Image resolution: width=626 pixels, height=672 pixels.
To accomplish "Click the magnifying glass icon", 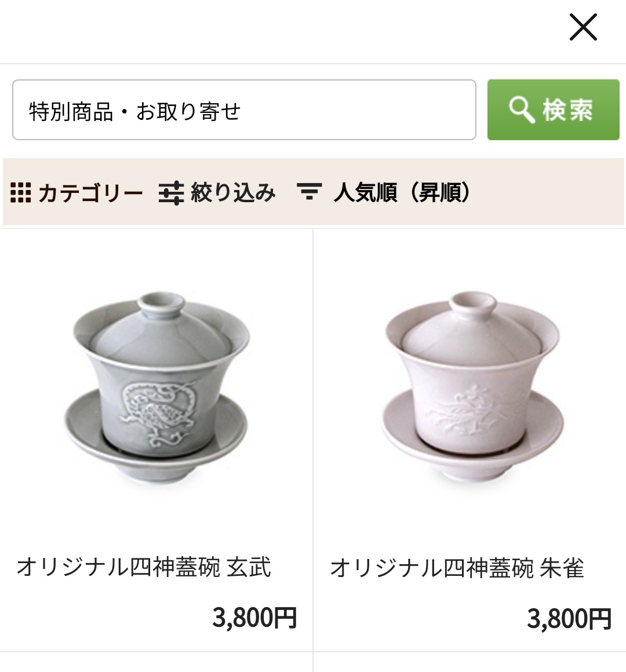I will [x=522, y=109].
